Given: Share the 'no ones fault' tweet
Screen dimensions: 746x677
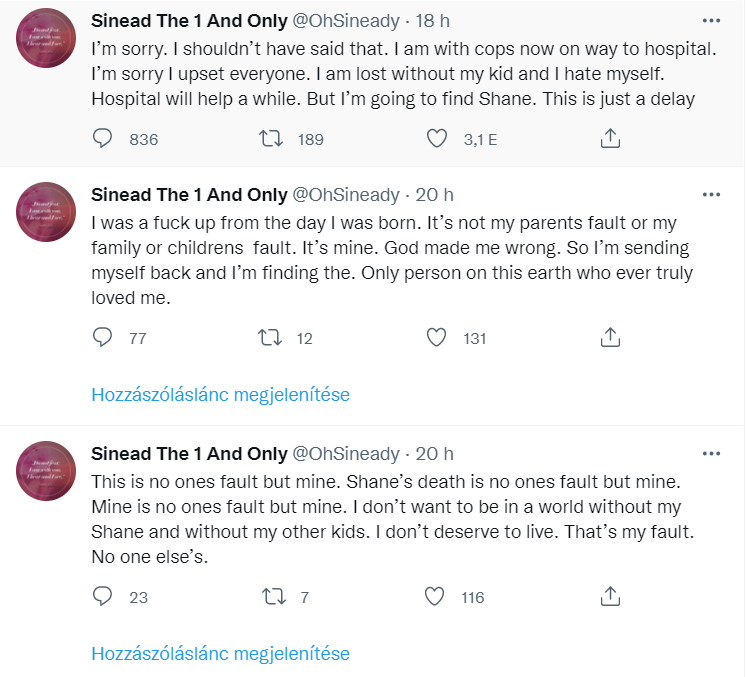Looking at the screenshot, I should click(609, 597).
